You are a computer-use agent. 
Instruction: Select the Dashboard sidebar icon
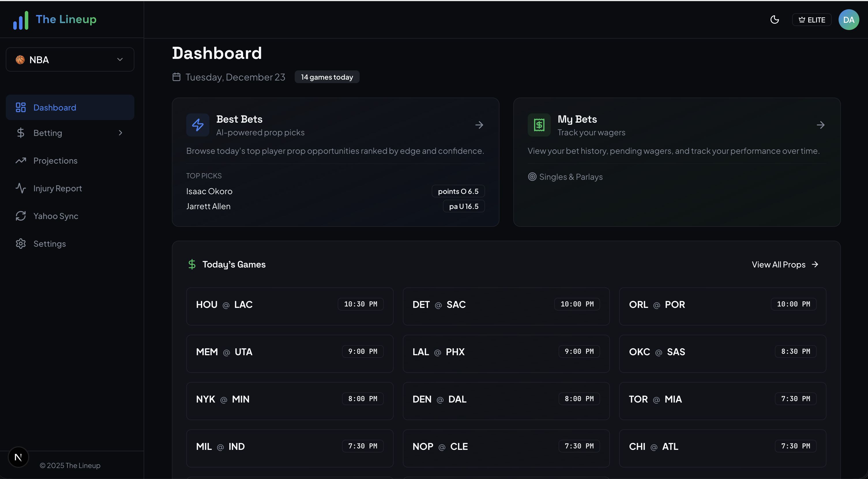(20, 107)
